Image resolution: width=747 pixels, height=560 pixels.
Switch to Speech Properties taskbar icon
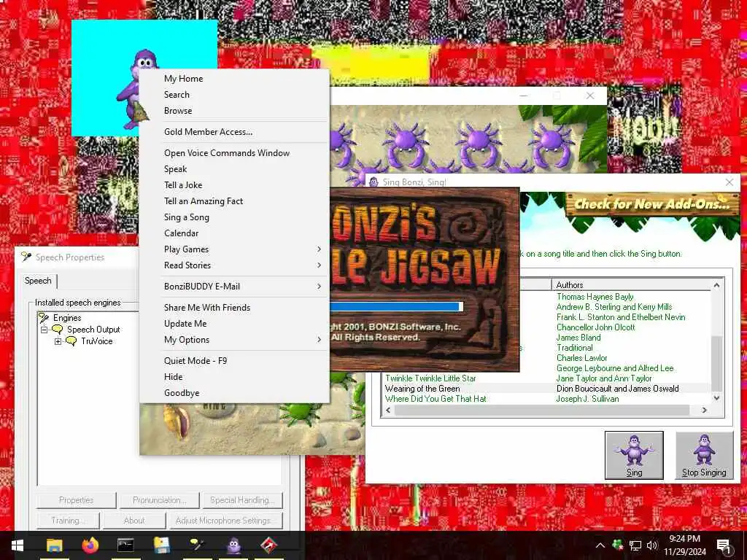click(197, 545)
